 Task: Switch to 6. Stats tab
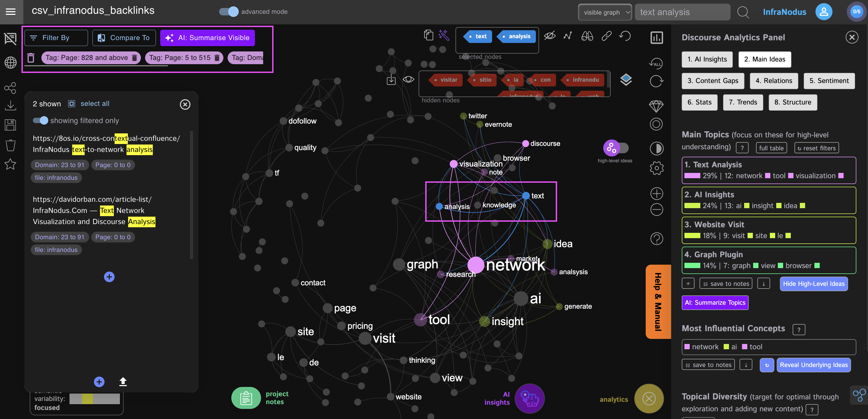click(x=700, y=102)
